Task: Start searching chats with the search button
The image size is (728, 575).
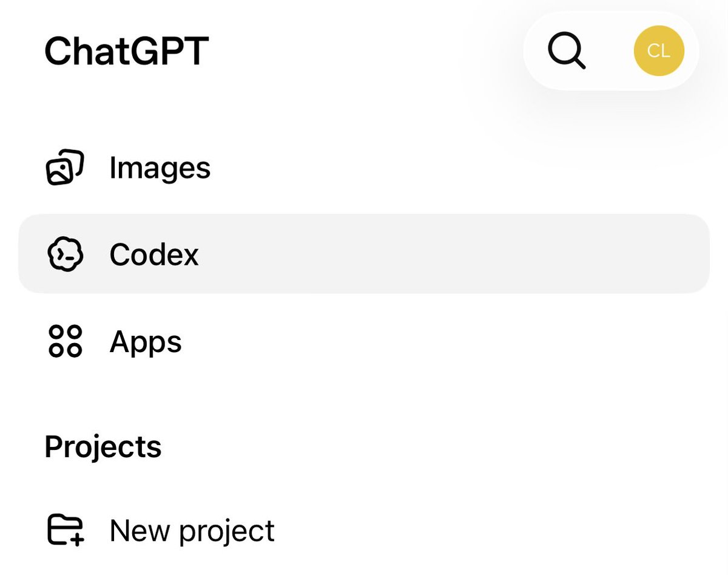Action: [x=567, y=51]
